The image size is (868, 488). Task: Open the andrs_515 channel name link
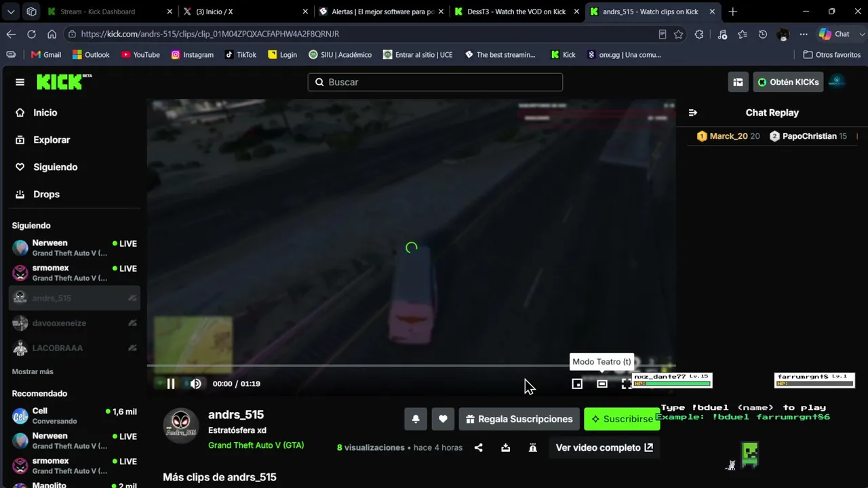point(236,415)
